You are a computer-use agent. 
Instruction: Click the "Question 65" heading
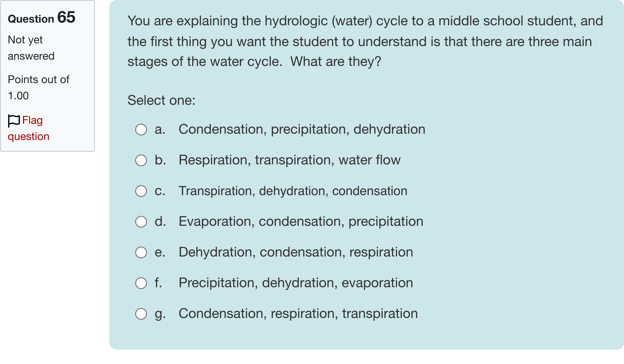[x=41, y=18]
